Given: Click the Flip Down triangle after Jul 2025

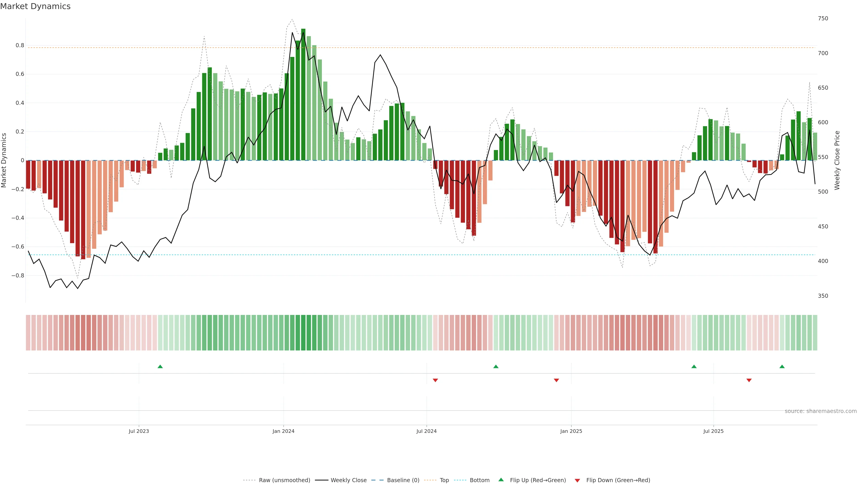Looking at the screenshot, I should [749, 380].
